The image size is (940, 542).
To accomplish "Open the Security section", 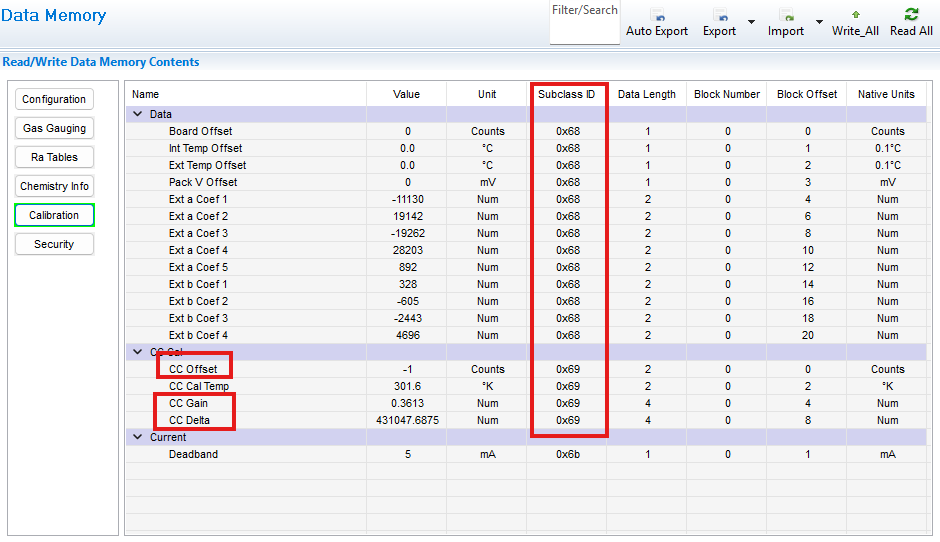I will tap(54, 244).
